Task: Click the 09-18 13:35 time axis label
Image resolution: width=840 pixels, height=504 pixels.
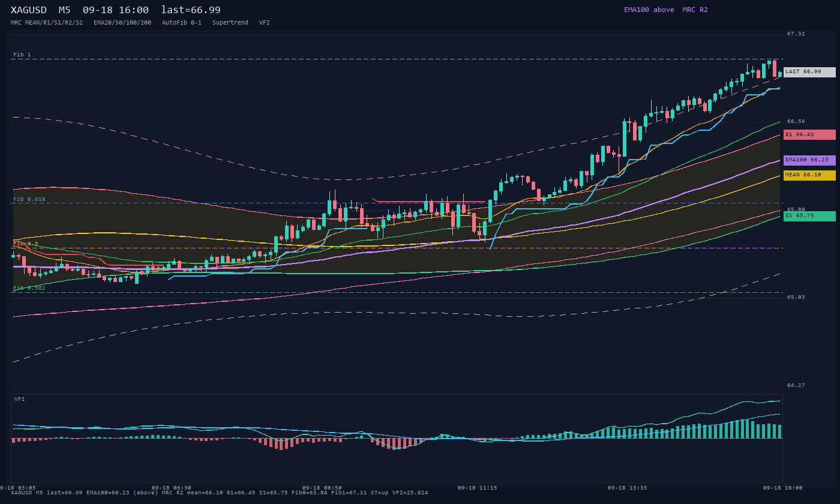Action: pos(628,488)
